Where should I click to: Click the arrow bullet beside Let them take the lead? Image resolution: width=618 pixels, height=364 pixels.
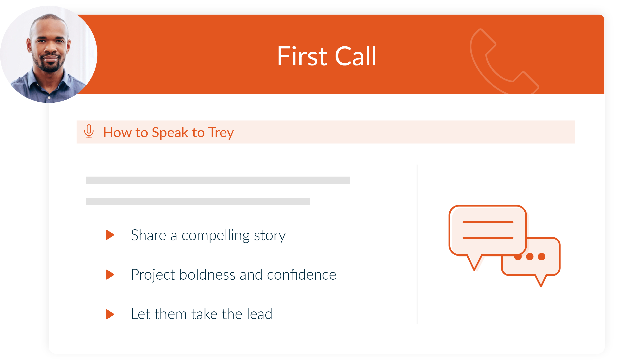[x=110, y=315]
